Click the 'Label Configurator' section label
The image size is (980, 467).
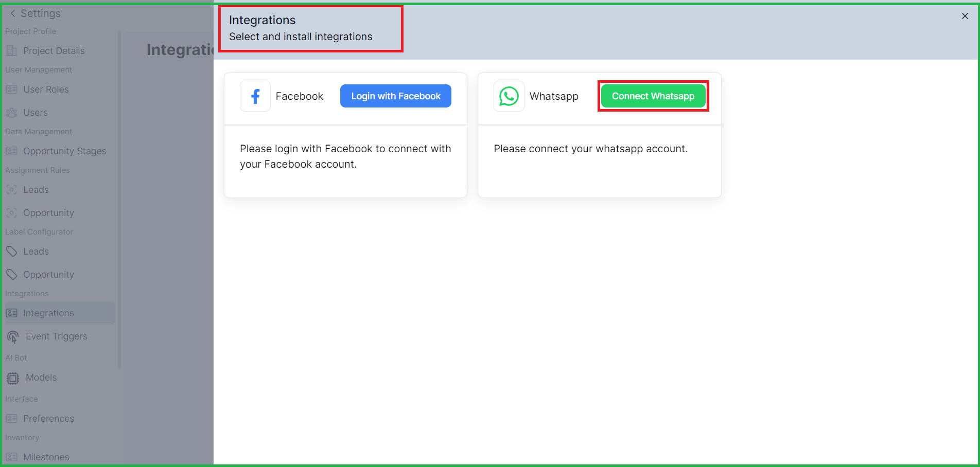[x=39, y=232]
